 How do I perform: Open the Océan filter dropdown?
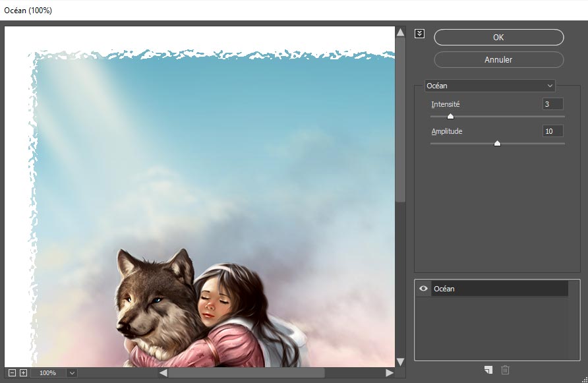point(490,86)
